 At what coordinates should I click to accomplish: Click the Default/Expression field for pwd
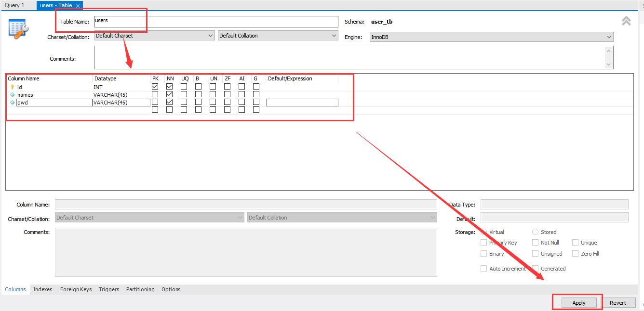(x=302, y=102)
